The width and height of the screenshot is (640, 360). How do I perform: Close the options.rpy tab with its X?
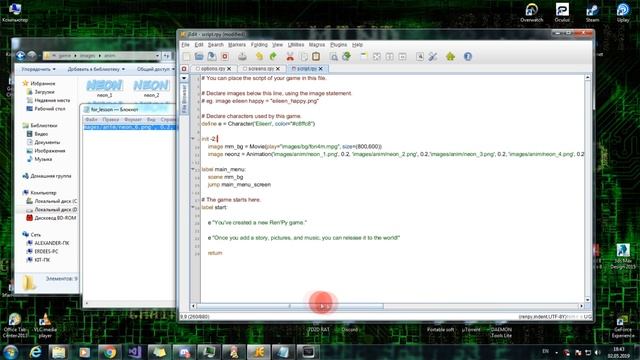pos(229,69)
